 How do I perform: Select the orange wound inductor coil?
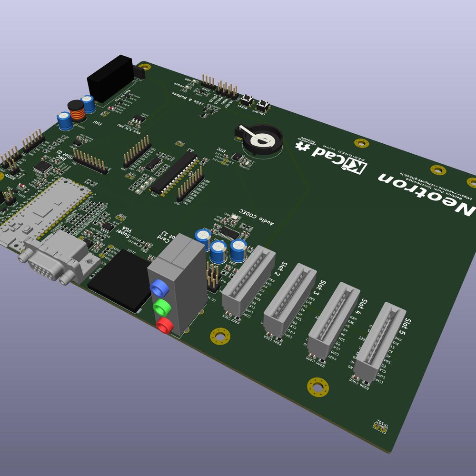click(x=77, y=111)
